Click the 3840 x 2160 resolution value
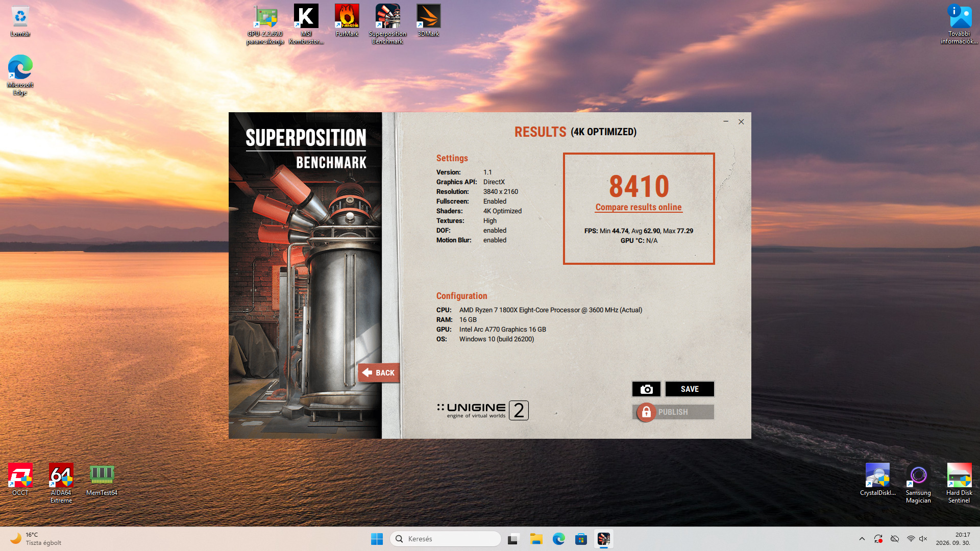 (500, 192)
